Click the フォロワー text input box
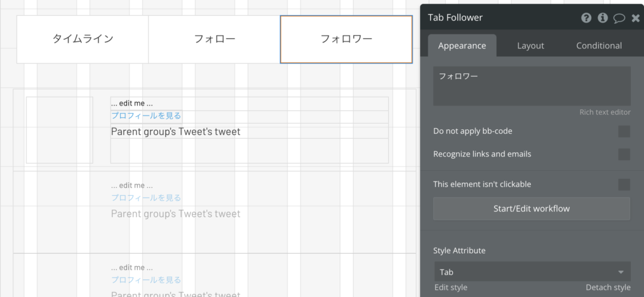 (532, 86)
